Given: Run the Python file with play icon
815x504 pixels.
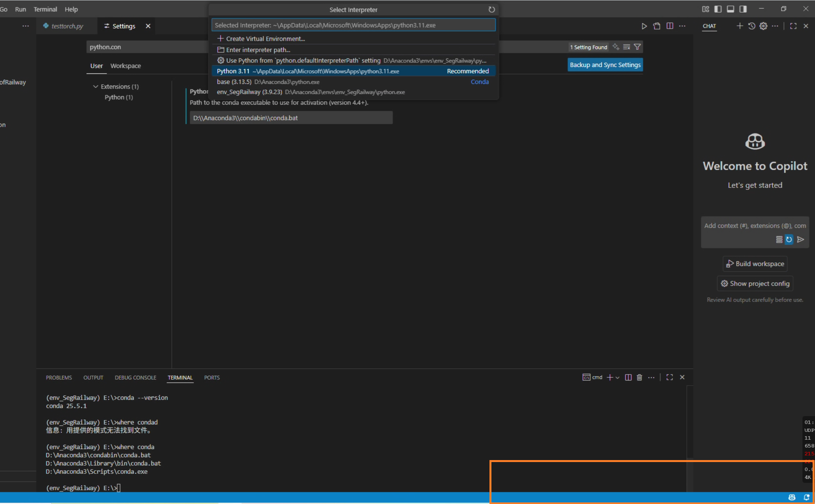Looking at the screenshot, I should (x=644, y=26).
